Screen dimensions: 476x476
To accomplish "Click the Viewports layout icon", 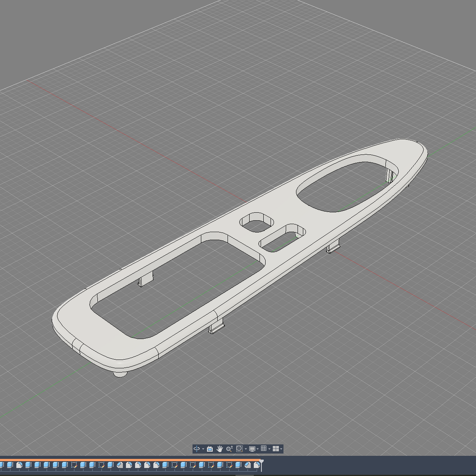I will pyautogui.click(x=276, y=449).
